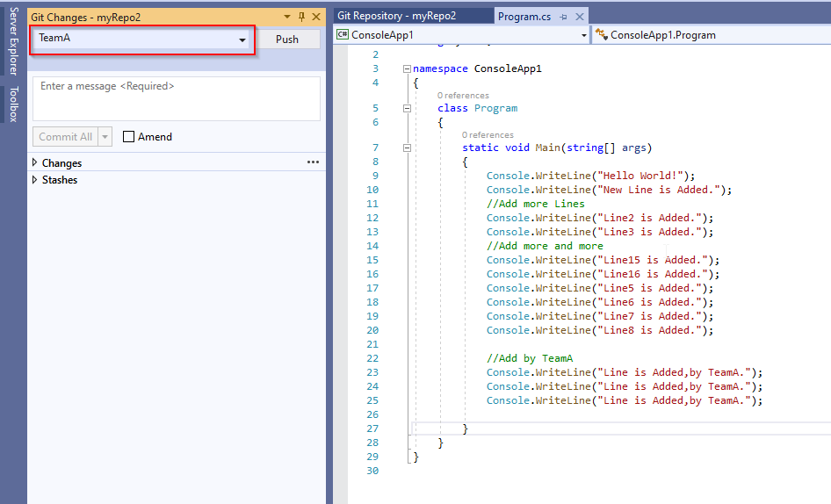Open the Toolbox side tab
The height and width of the screenshot is (504, 831).
[x=14, y=104]
